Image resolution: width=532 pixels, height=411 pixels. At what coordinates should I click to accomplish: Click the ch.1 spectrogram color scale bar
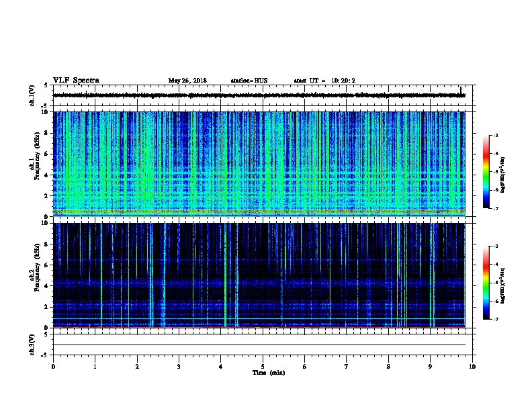click(x=486, y=172)
